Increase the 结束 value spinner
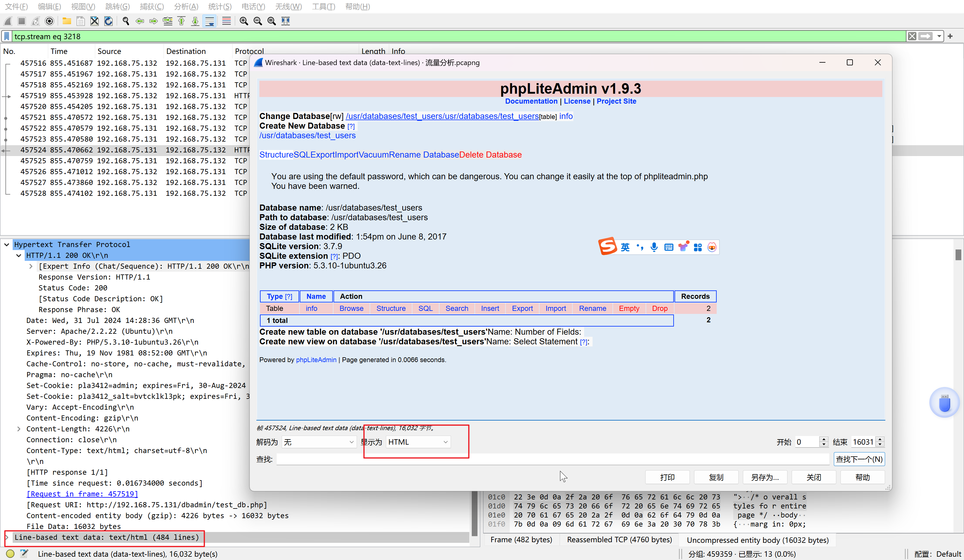The height and width of the screenshot is (560, 964). (880, 440)
